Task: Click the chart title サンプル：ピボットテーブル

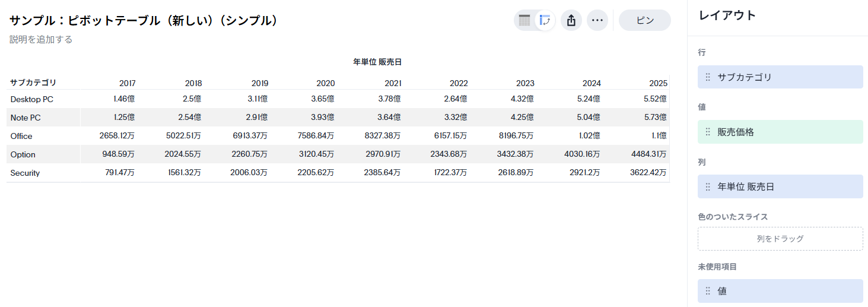Action: point(144,20)
